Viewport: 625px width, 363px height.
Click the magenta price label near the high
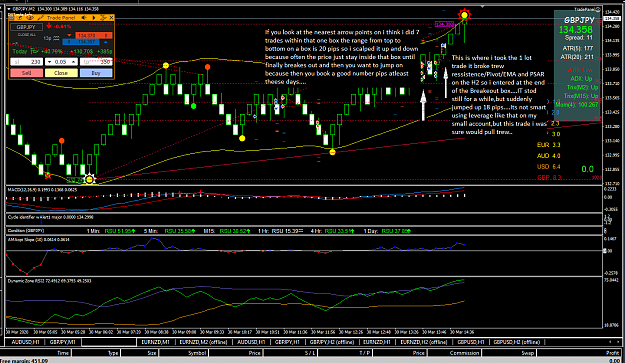point(444,24)
